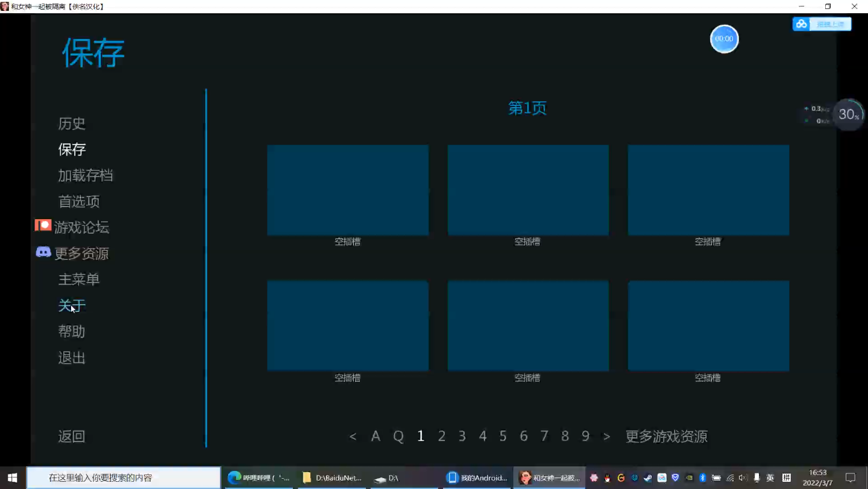Click the top-middle empty save slot
Image resolution: width=868 pixels, height=489 pixels.
(x=528, y=190)
